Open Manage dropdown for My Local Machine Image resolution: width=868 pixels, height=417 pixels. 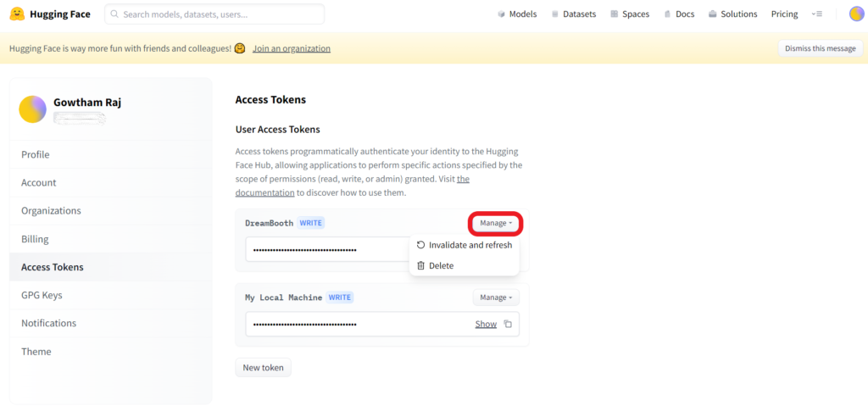(x=496, y=297)
